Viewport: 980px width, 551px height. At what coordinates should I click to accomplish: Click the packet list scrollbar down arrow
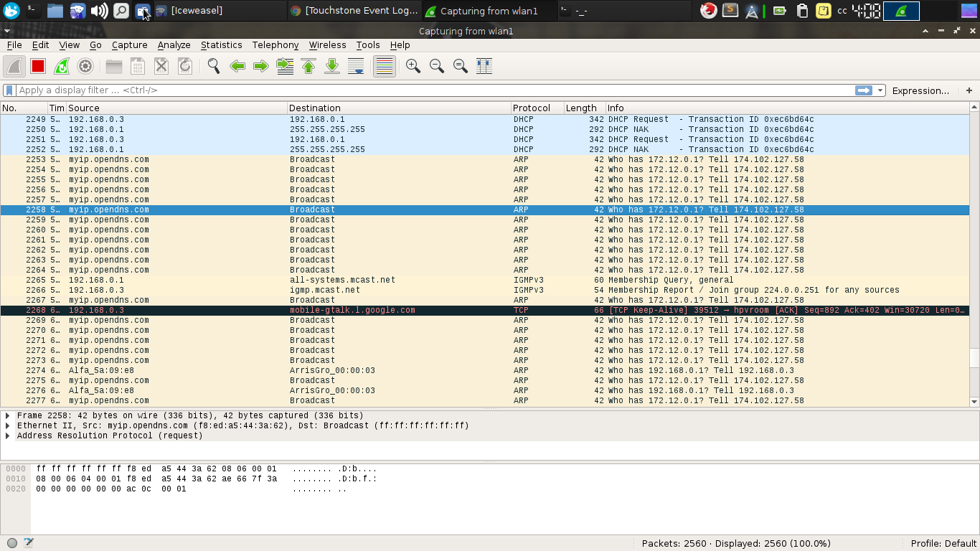tap(974, 402)
